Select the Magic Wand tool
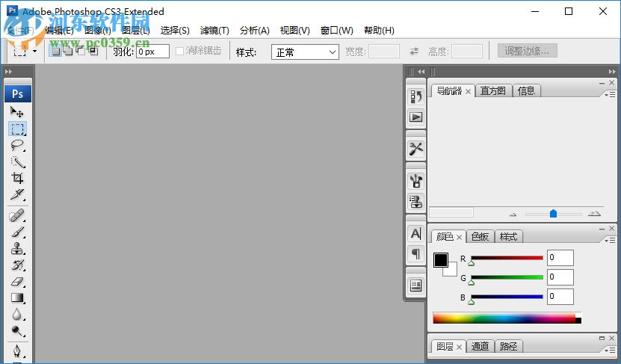Image resolution: width=621 pixels, height=364 pixels. 17,161
